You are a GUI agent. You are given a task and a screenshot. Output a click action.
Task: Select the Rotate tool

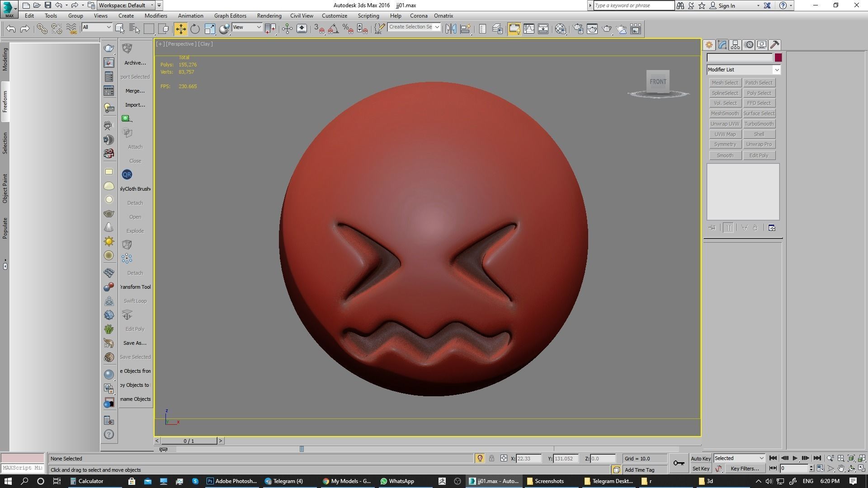click(x=195, y=29)
